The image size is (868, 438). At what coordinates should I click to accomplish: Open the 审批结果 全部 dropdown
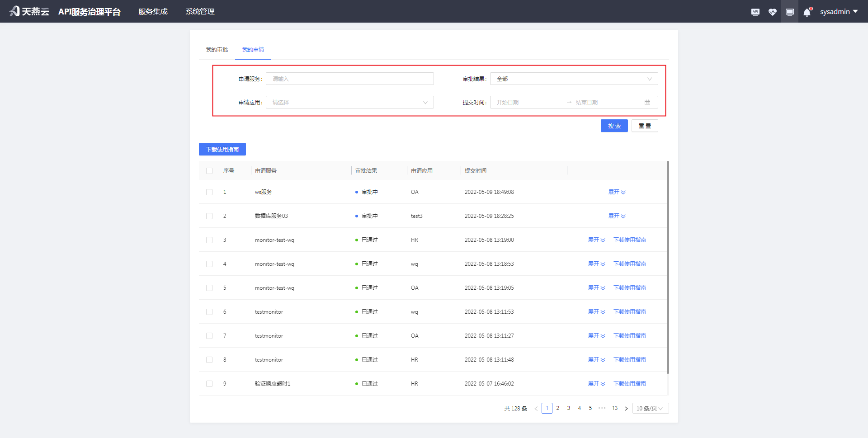click(x=573, y=78)
